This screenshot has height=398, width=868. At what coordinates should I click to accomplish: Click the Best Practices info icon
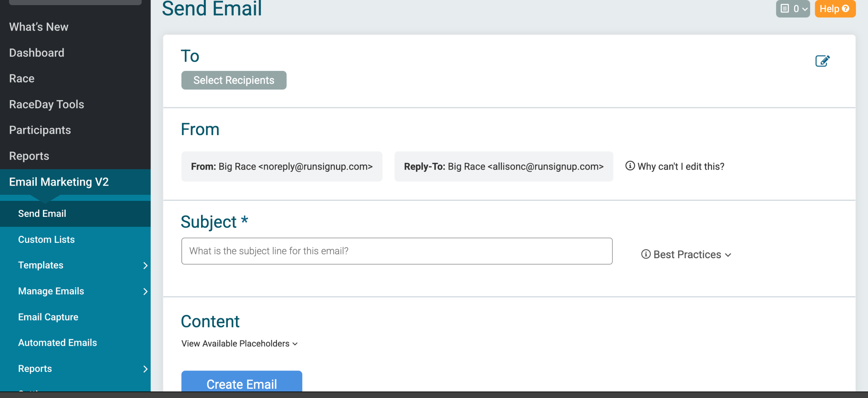pyautogui.click(x=646, y=254)
